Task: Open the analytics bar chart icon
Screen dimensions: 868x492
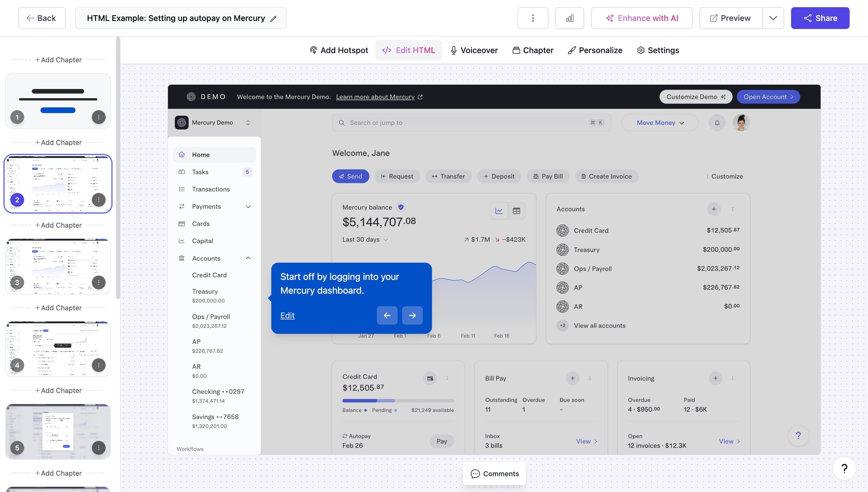Action: (569, 18)
